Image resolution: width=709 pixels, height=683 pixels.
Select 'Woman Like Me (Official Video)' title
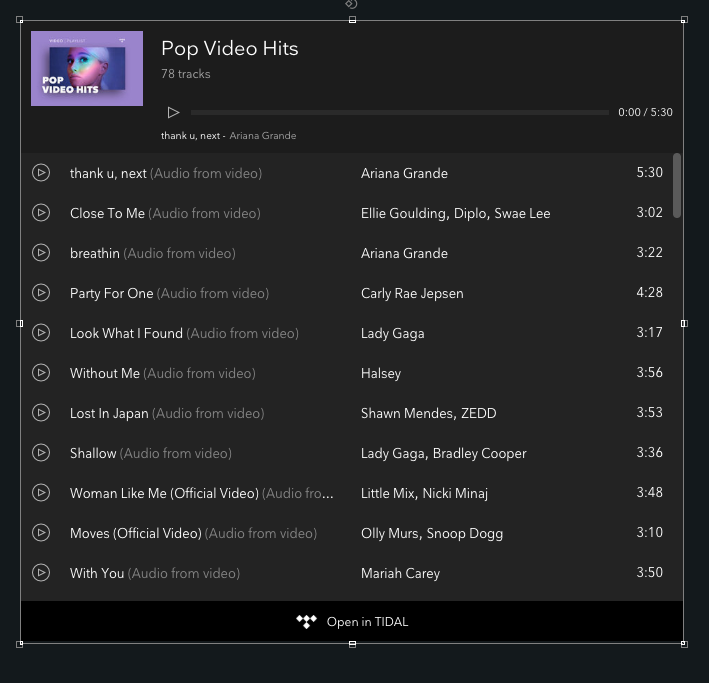(164, 493)
